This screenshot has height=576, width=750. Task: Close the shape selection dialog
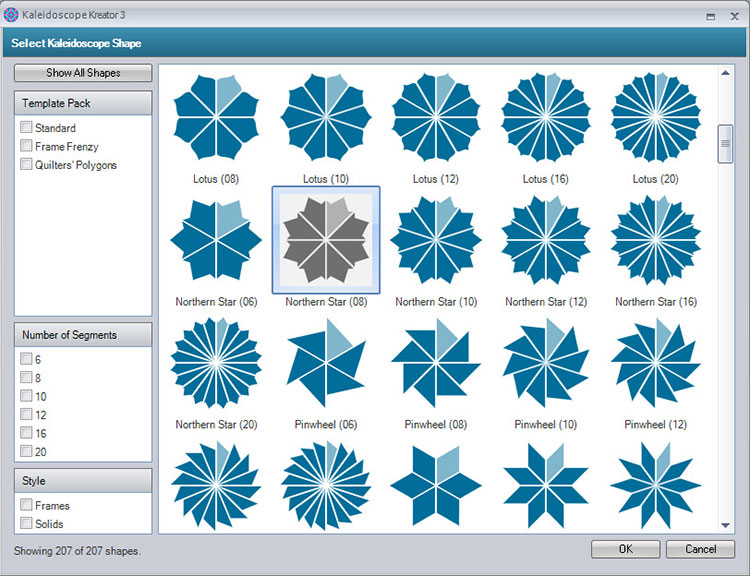[x=735, y=17]
